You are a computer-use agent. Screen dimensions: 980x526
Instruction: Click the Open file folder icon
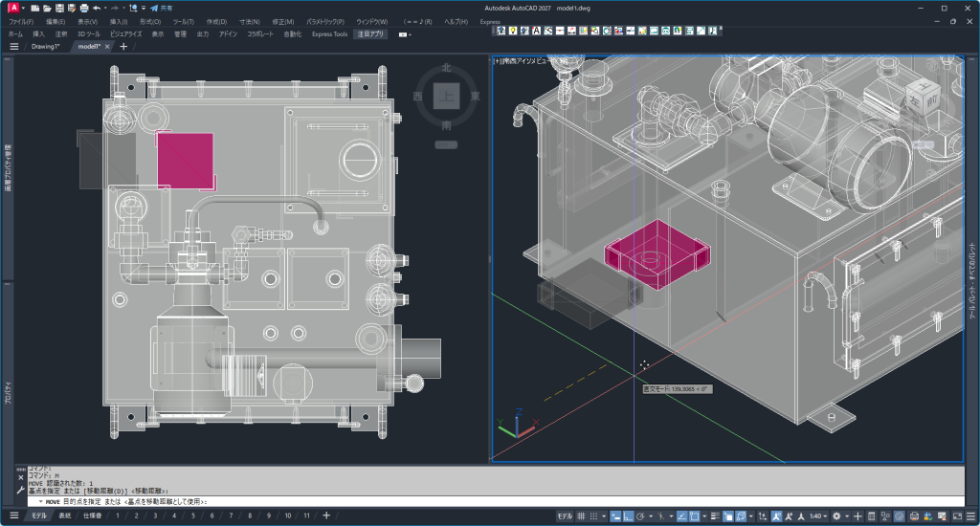point(47,8)
